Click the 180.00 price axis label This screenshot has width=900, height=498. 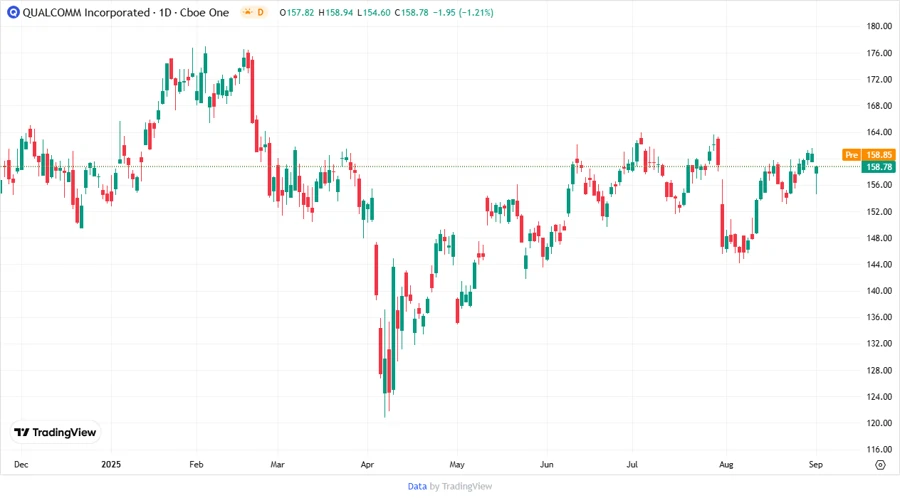[879, 26]
